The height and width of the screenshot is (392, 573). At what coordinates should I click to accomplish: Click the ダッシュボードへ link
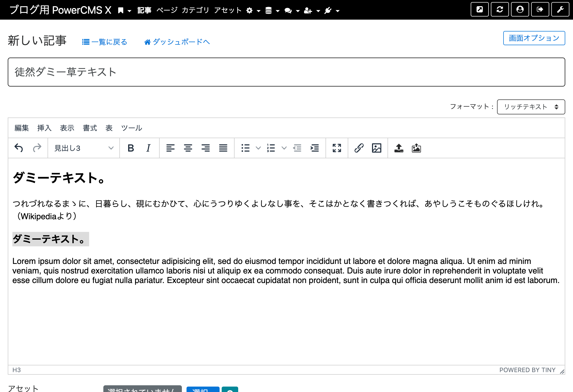point(177,42)
